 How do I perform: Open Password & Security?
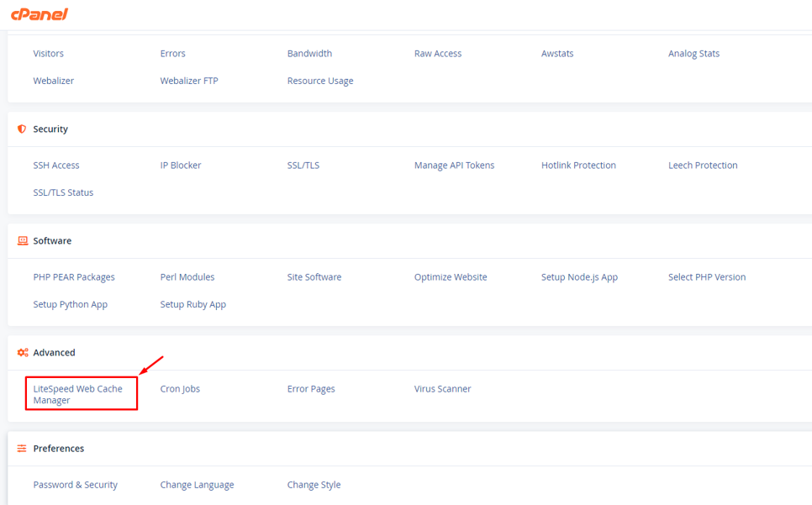click(75, 485)
